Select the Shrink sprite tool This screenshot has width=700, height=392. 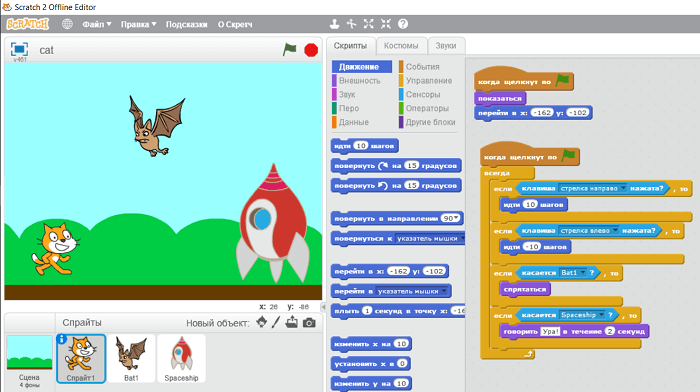point(386,24)
